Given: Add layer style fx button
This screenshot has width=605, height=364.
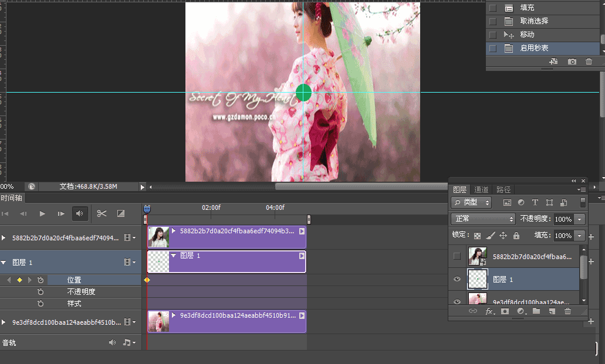Looking at the screenshot, I should pyautogui.click(x=490, y=311).
